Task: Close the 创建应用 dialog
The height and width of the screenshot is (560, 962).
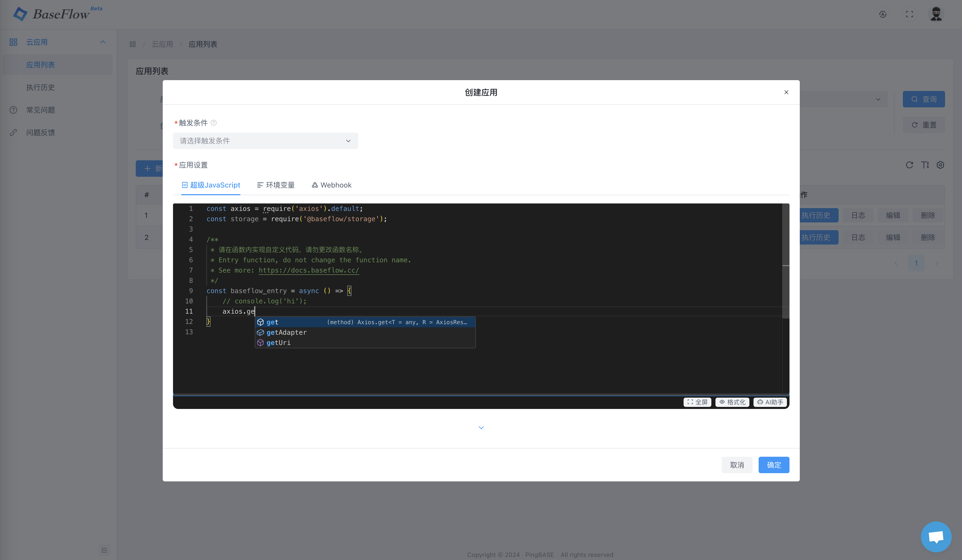Action: (x=786, y=92)
